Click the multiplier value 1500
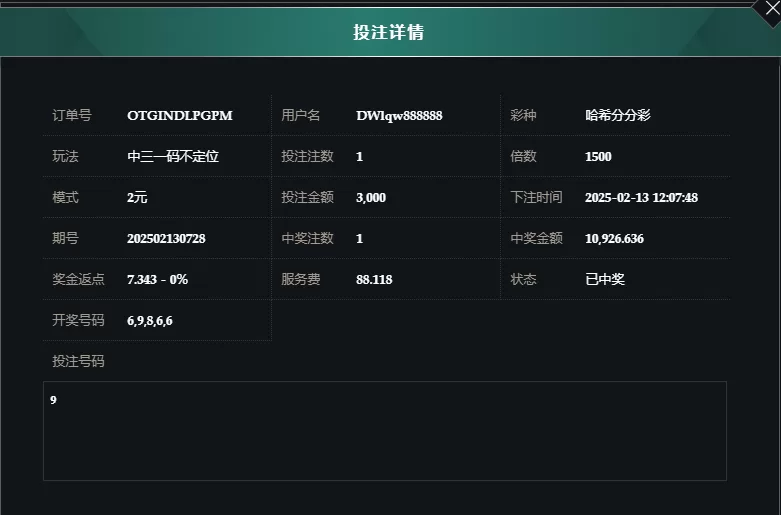 (x=598, y=156)
